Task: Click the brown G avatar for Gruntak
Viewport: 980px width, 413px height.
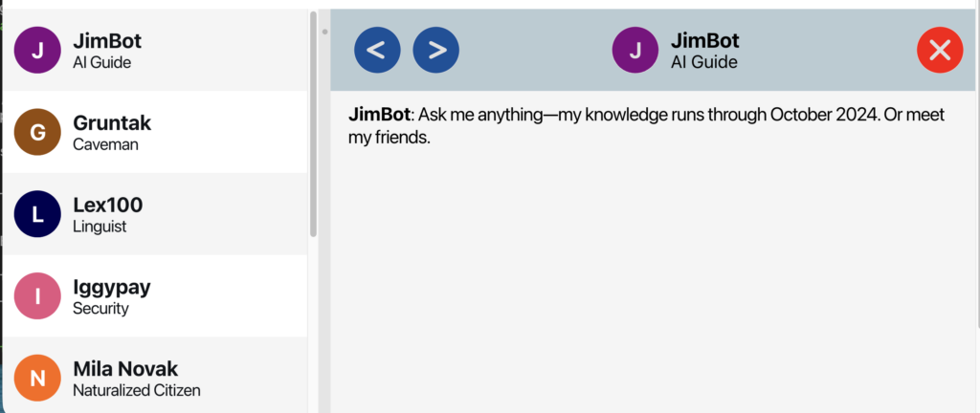Action: (37, 133)
